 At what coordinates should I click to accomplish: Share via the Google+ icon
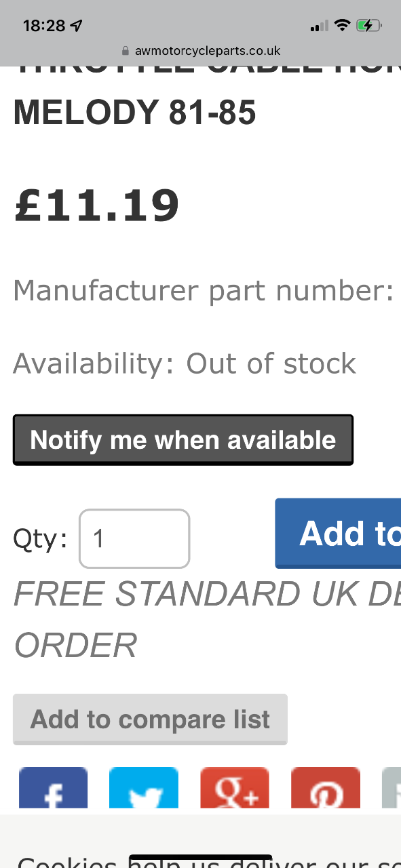tap(235, 788)
